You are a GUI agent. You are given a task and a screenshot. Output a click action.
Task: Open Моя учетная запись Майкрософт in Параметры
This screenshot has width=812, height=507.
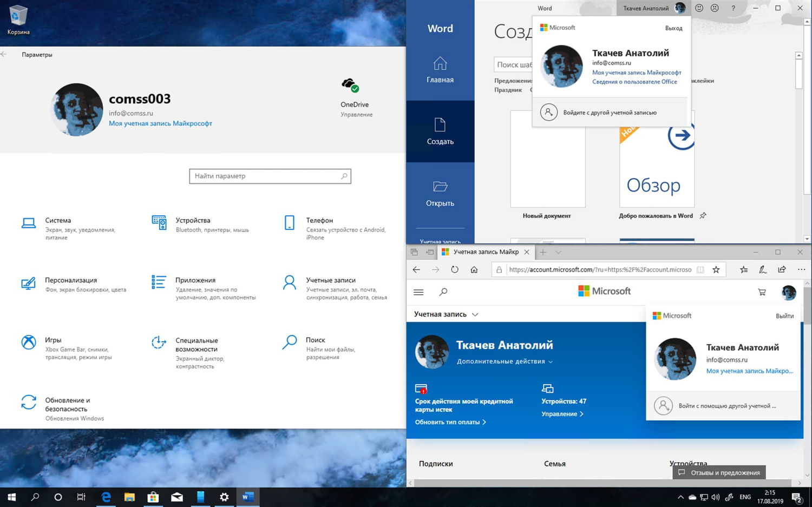click(x=160, y=123)
